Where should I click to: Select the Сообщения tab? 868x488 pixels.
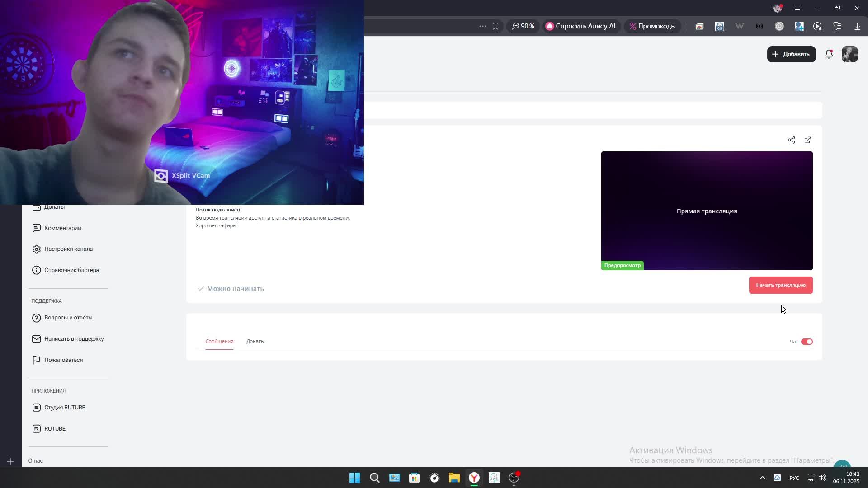(219, 341)
